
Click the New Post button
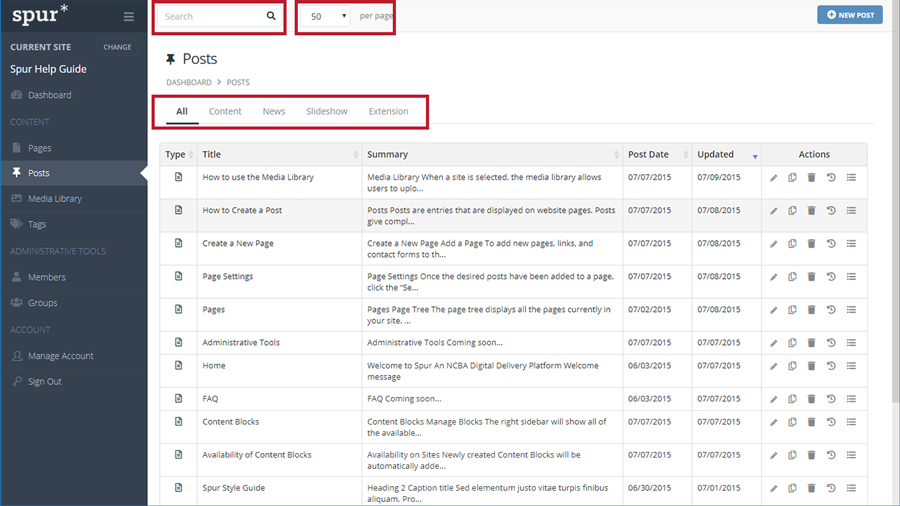[x=849, y=15]
